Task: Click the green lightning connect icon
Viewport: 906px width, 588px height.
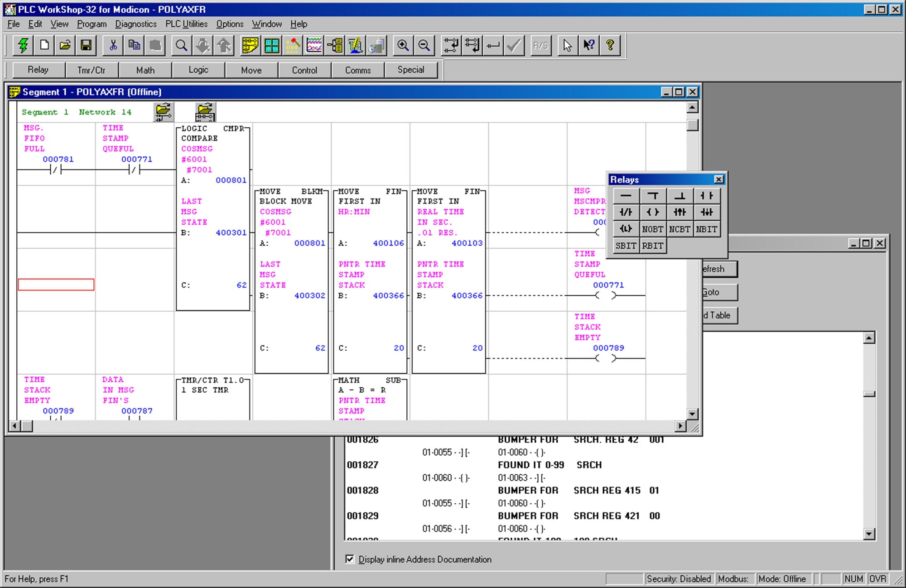Action: coord(24,45)
